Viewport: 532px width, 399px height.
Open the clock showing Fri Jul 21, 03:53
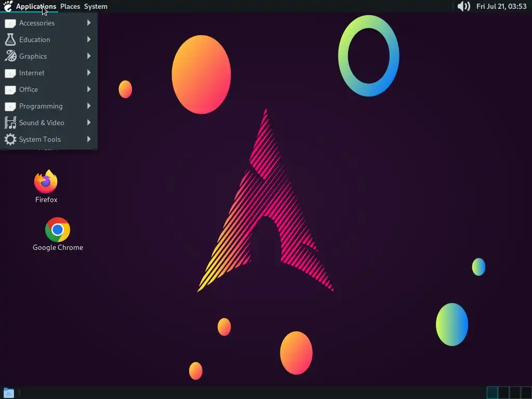pyautogui.click(x=501, y=6)
